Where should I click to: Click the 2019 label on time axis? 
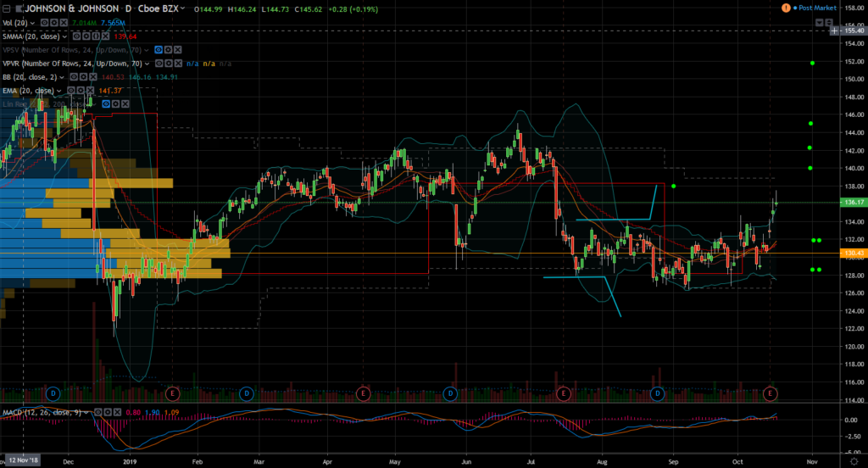coord(129,461)
